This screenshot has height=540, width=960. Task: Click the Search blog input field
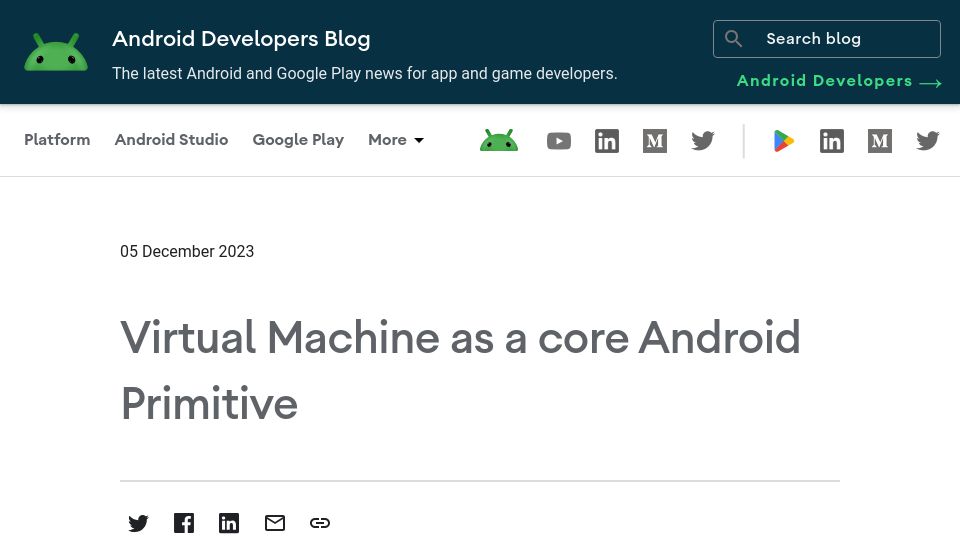coord(827,39)
